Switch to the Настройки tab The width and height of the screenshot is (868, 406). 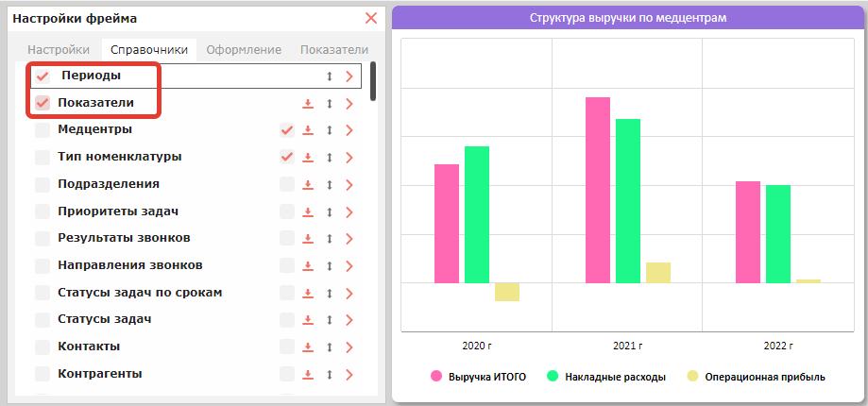coord(59,50)
